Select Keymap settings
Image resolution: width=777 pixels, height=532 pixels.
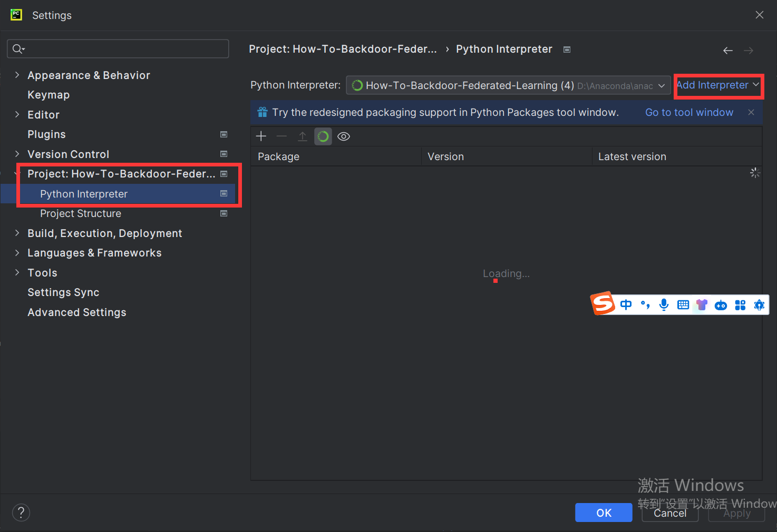click(48, 95)
